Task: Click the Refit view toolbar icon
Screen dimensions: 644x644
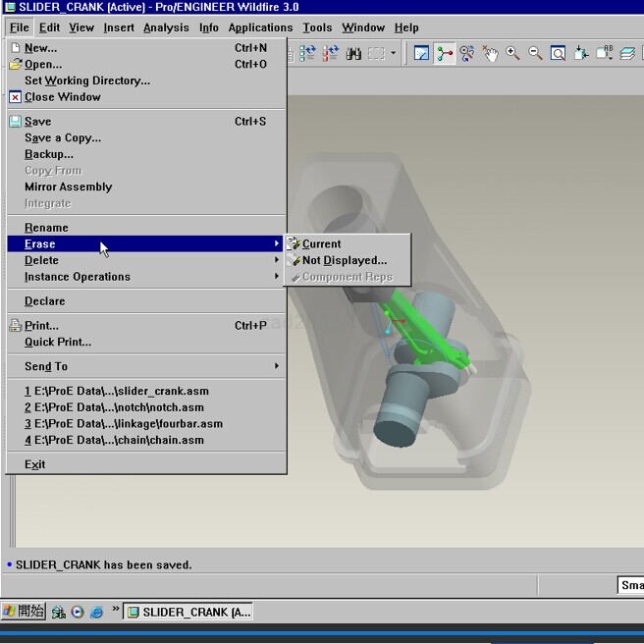Action: (x=558, y=53)
